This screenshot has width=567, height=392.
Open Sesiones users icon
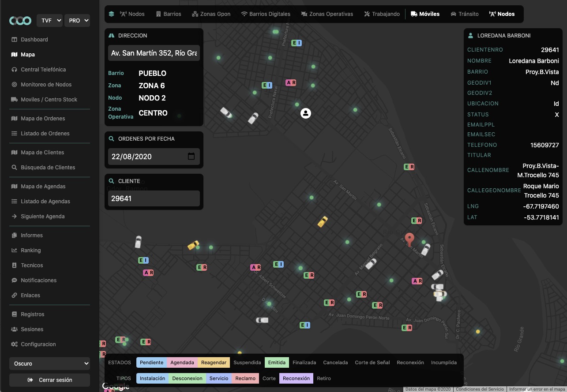(14, 329)
